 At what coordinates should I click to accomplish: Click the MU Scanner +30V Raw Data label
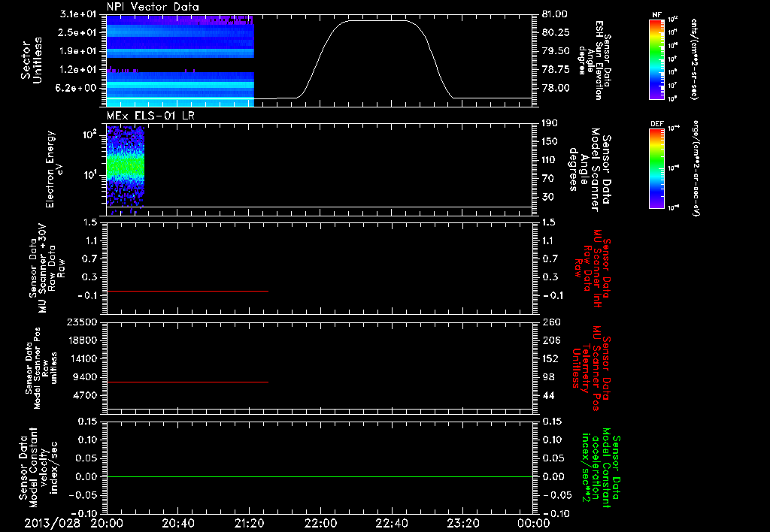47,268
